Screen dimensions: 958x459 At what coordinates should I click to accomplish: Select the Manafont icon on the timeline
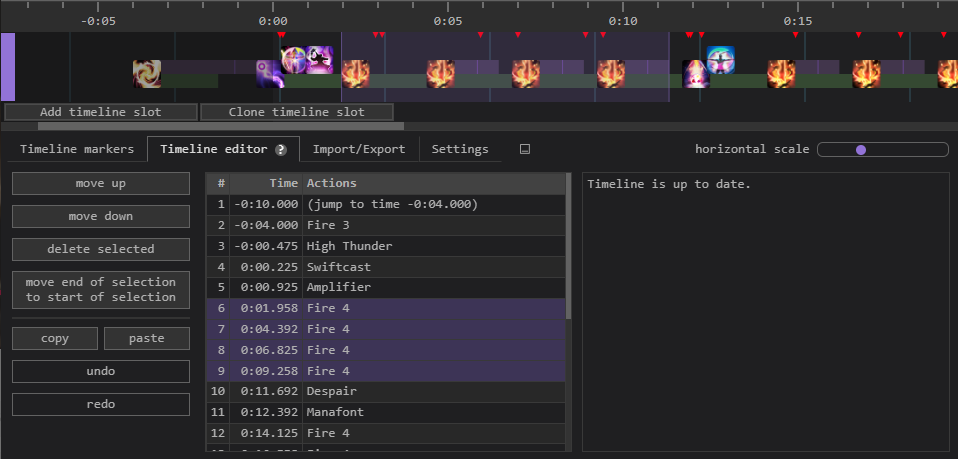(x=721, y=60)
